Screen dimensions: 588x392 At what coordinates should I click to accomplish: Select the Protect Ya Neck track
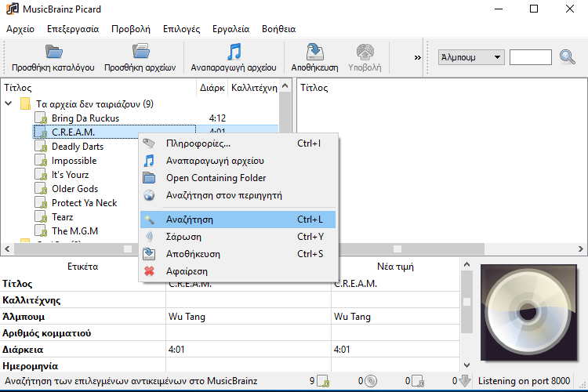85,203
